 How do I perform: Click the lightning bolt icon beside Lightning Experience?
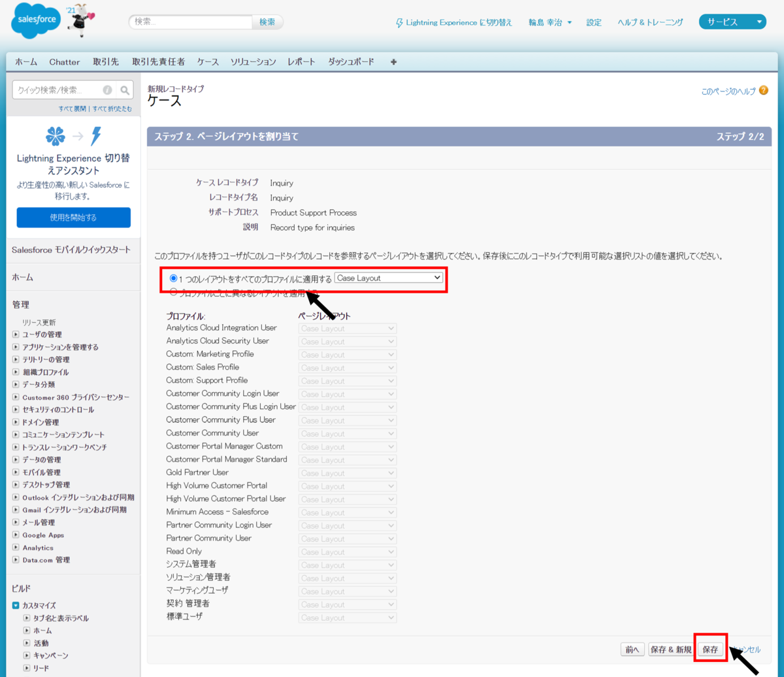tap(399, 23)
